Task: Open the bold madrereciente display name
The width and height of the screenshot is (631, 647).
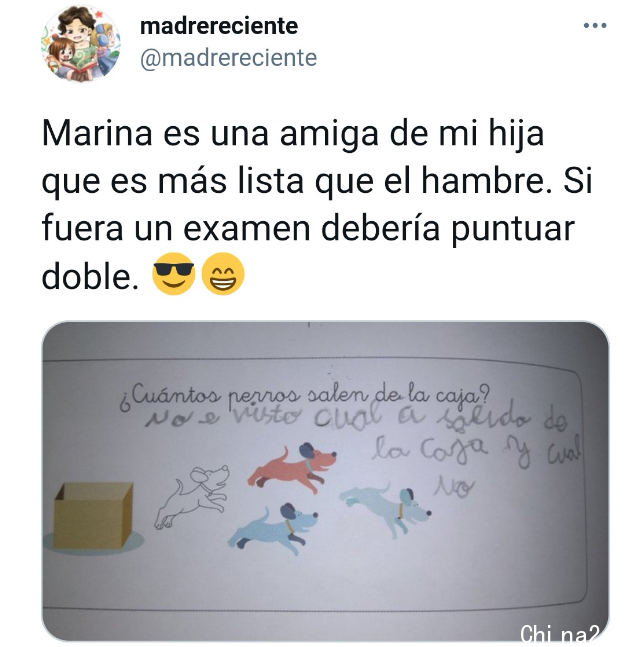Action: click(219, 26)
